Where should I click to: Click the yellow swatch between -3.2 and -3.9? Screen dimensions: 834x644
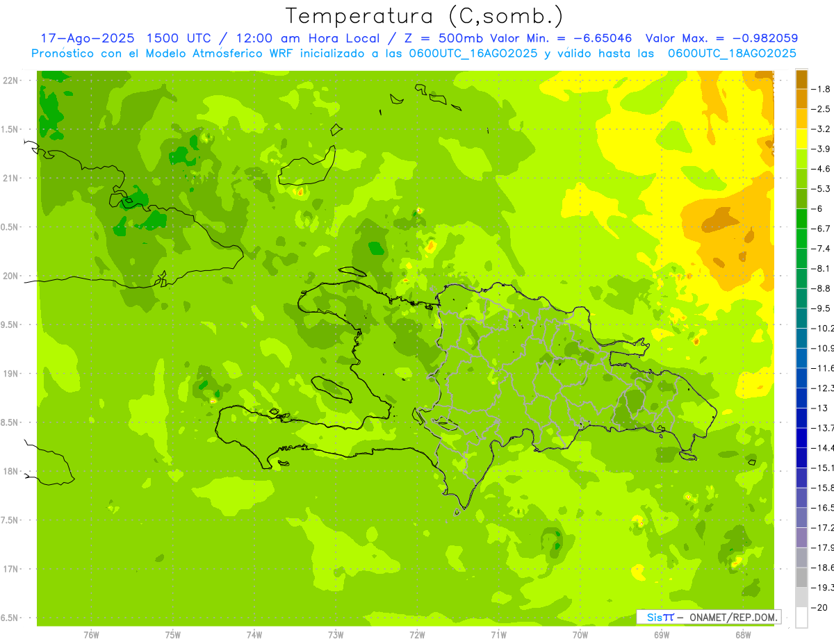pyautogui.click(x=801, y=139)
